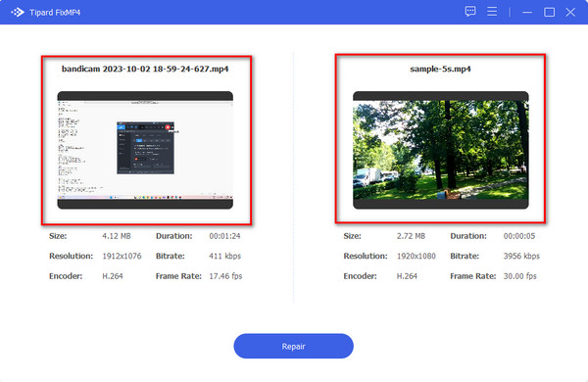Screen dimensions: 588x382
Task: Select the bandicam screen recording thumbnail
Action: (x=145, y=150)
